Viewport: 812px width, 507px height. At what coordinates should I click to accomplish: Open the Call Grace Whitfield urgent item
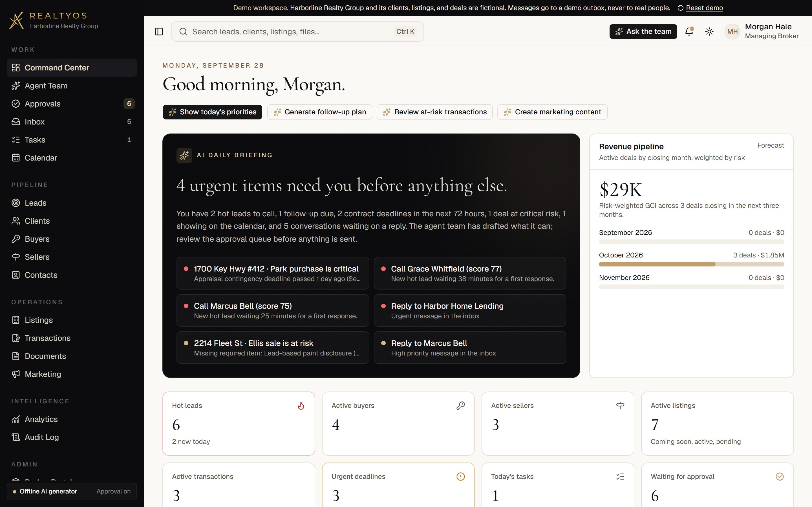tap(470, 273)
